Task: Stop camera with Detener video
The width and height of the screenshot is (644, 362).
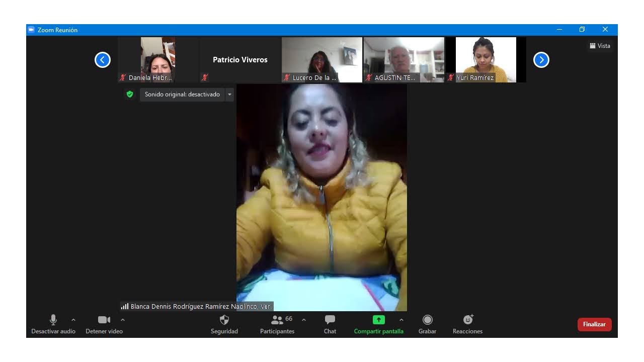Action: pos(104,324)
